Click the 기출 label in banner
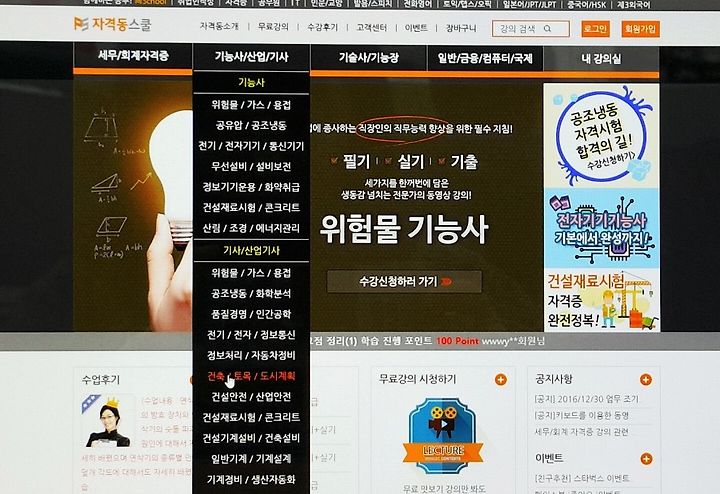This screenshot has width=720, height=494. (464, 162)
